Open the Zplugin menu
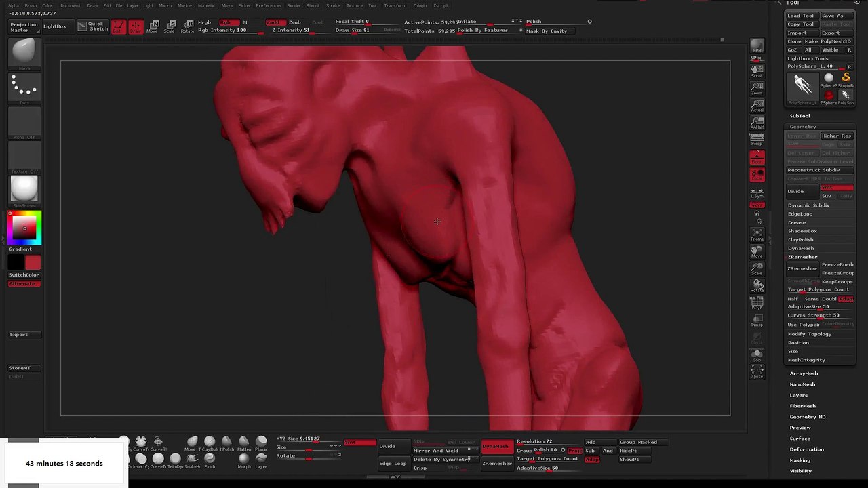The width and height of the screenshot is (868, 488). [x=420, y=5]
